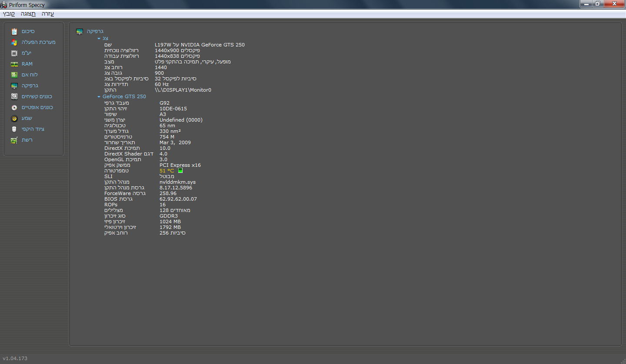Click the גרפיקה monitor icon in sidebar

14,86
